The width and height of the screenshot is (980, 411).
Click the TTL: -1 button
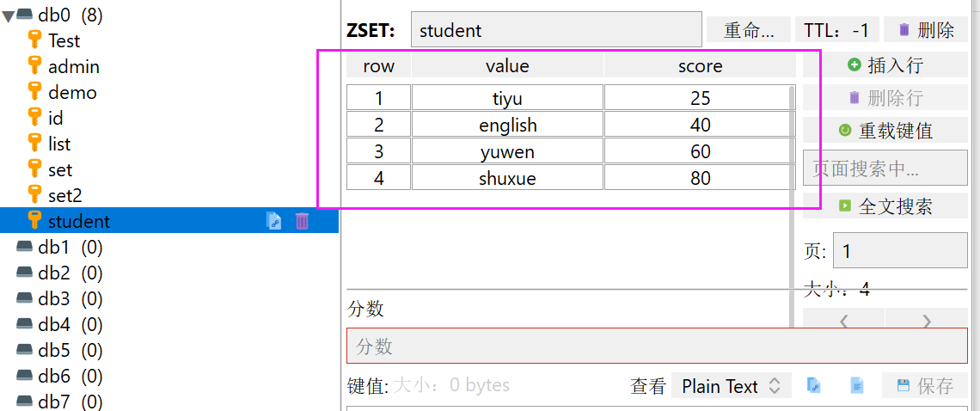point(837,29)
